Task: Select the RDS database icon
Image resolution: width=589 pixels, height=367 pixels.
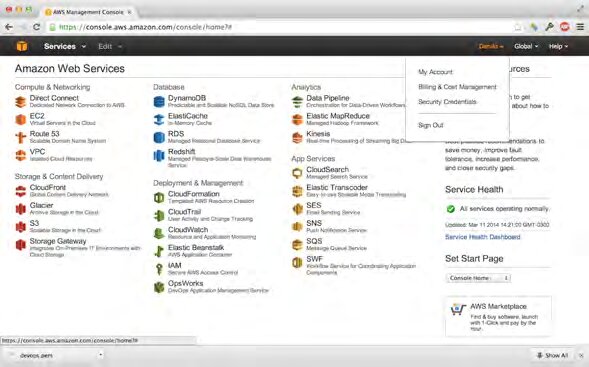Action: (159, 137)
